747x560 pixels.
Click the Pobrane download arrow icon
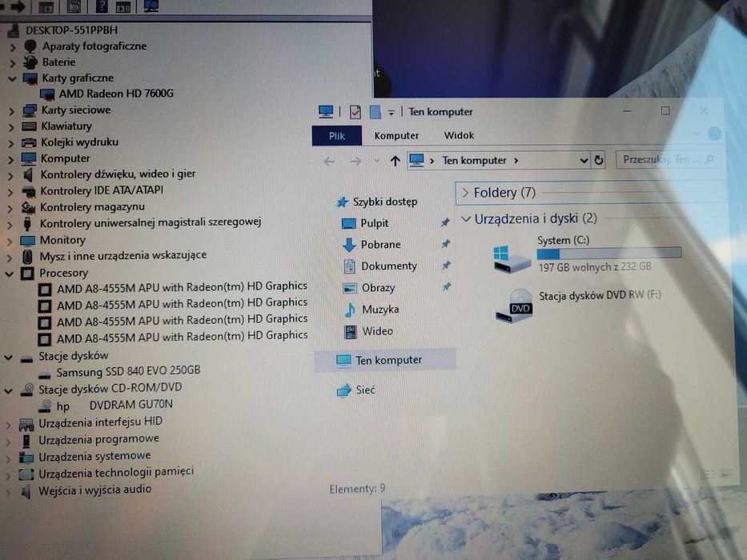coord(349,245)
